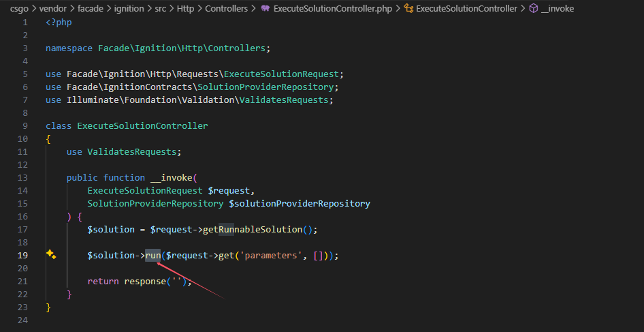The width and height of the screenshot is (644, 332).
Task: Select the __invoke method breadcrumb label
Action: coord(558,9)
